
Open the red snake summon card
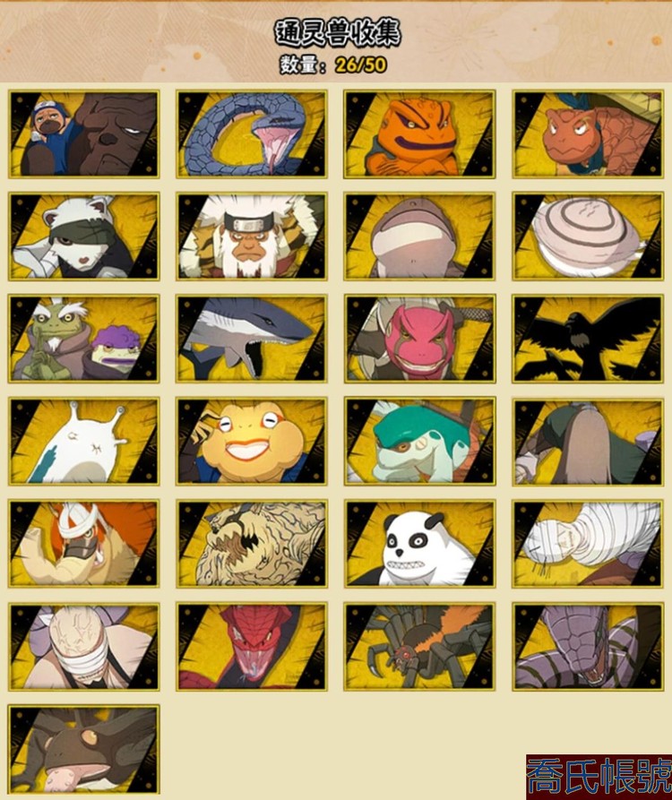click(252, 647)
